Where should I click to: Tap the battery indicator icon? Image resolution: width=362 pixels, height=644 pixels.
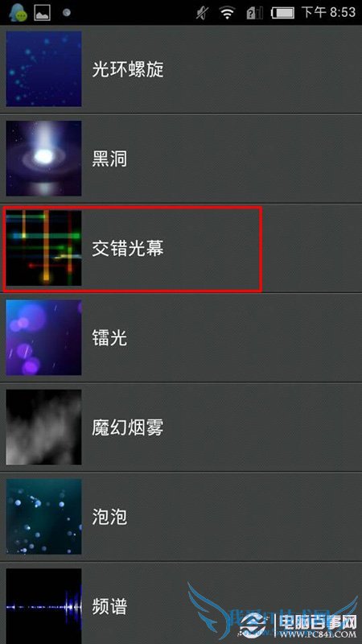(283, 13)
